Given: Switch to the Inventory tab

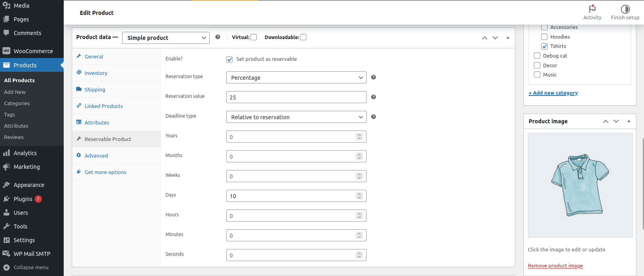Looking at the screenshot, I should (96, 73).
